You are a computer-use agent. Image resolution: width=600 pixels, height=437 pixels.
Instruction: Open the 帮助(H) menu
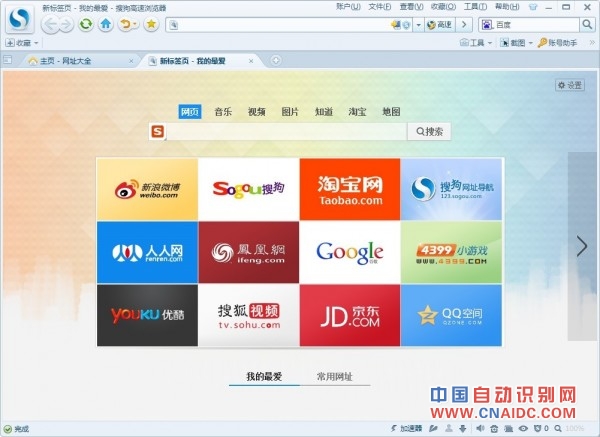[507, 7]
